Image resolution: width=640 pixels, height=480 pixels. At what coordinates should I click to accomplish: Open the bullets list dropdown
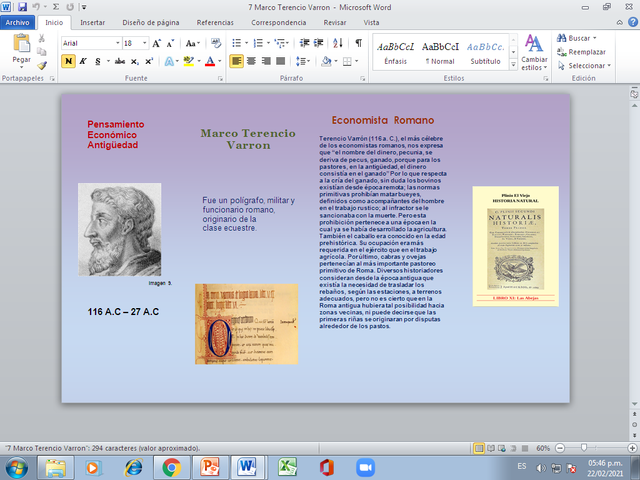tap(247, 43)
